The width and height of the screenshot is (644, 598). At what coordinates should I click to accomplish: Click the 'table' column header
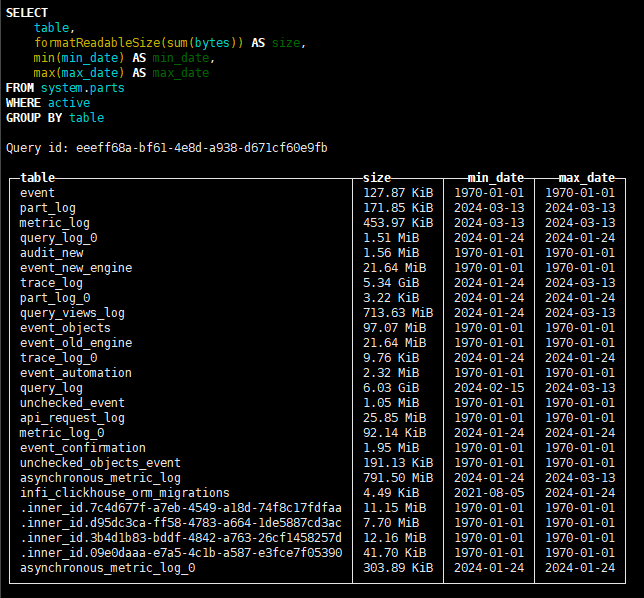point(37,177)
